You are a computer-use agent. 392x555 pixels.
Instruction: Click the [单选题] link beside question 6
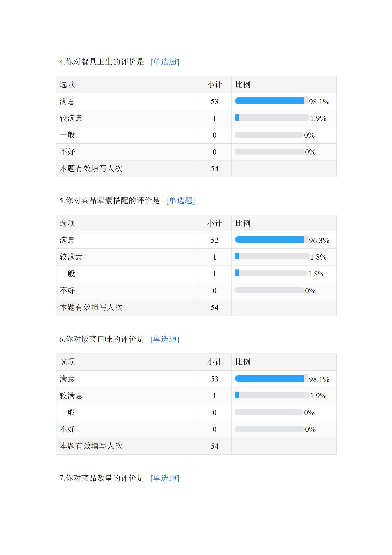pos(165,339)
